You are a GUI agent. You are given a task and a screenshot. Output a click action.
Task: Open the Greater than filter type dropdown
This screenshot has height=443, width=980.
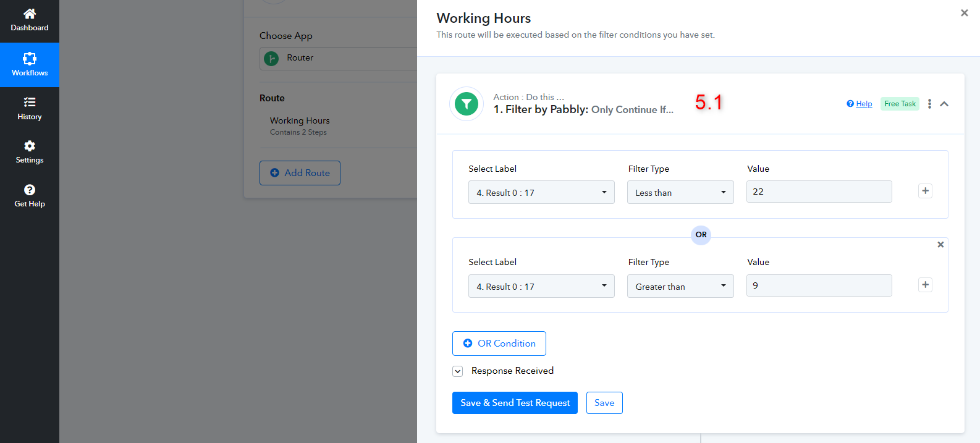(680, 286)
